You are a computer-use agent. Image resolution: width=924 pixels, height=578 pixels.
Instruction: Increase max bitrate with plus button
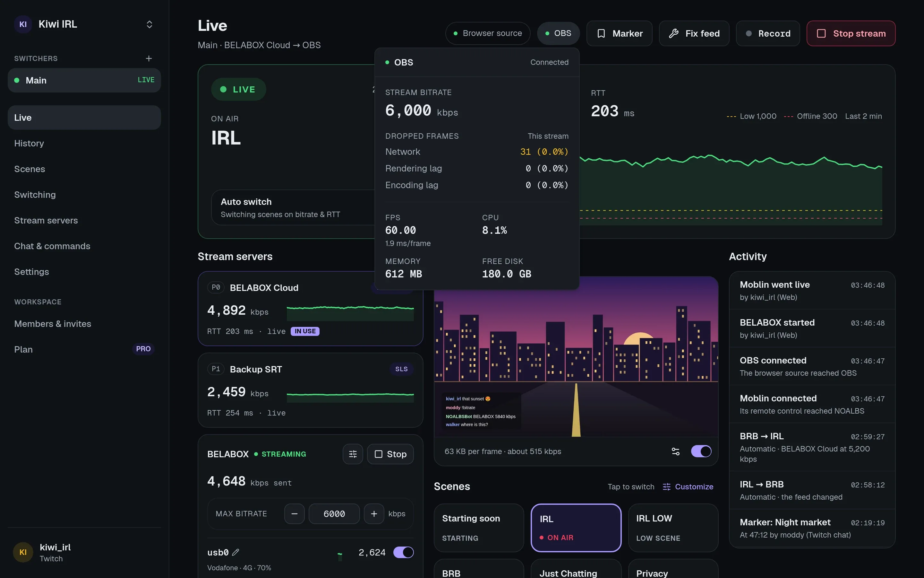tap(374, 514)
